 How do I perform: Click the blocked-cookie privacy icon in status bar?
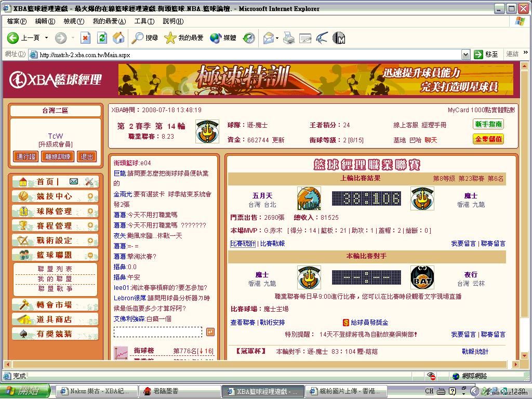[x=431, y=376]
